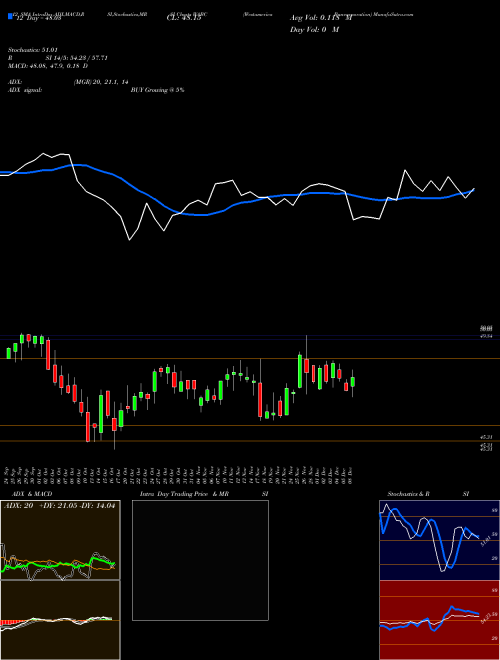Click the 'Intra Day Trading Price & MR' title
The width and height of the screenshot is (500, 660).
point(184,494)
